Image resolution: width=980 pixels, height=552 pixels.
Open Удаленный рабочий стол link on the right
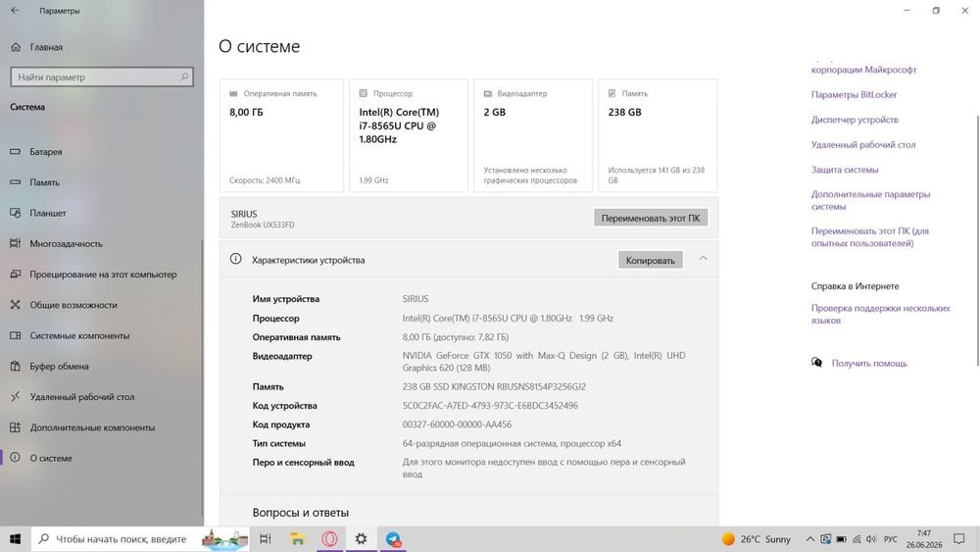point(863,144)
